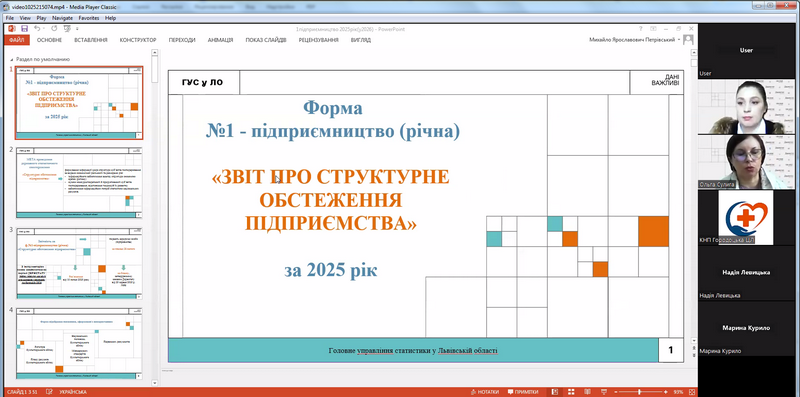Click thumbnail panel scrollbar up arrow
This screenshot has width=800, height=397.
[x=155, y=52]
